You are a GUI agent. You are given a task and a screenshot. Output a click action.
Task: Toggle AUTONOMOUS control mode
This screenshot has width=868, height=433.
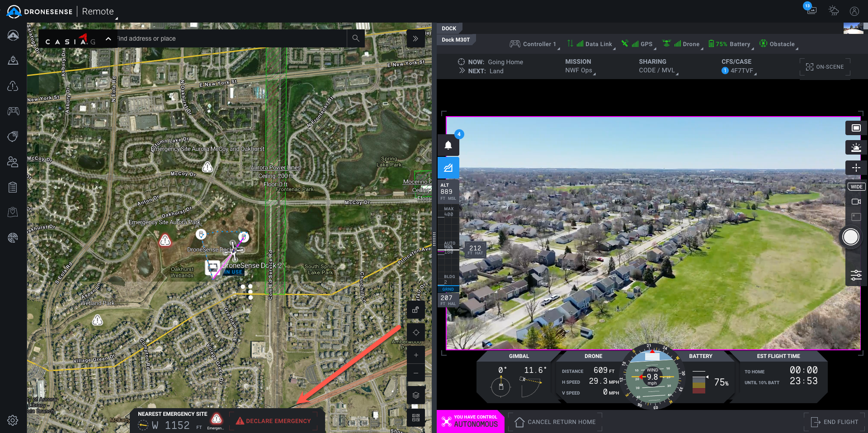tap(470, 421)
